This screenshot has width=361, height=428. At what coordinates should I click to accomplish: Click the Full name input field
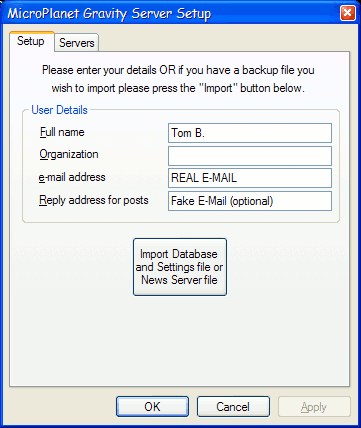click(250, 133)
